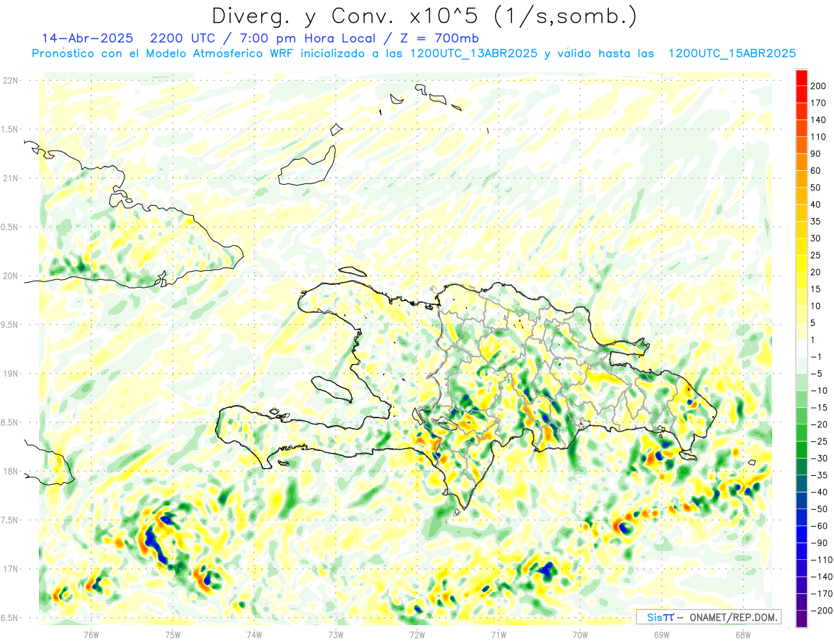Click the colorbar label -50
834x644 pixels.
click(819, 509)
